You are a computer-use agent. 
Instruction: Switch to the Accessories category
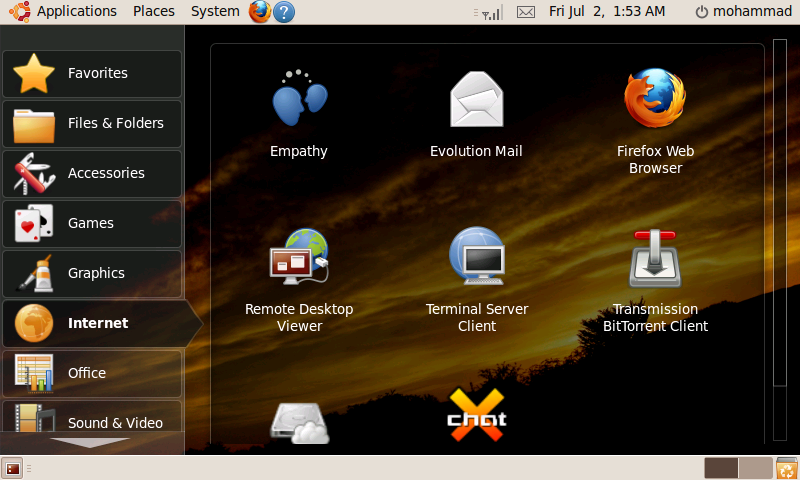coord(92,173)
